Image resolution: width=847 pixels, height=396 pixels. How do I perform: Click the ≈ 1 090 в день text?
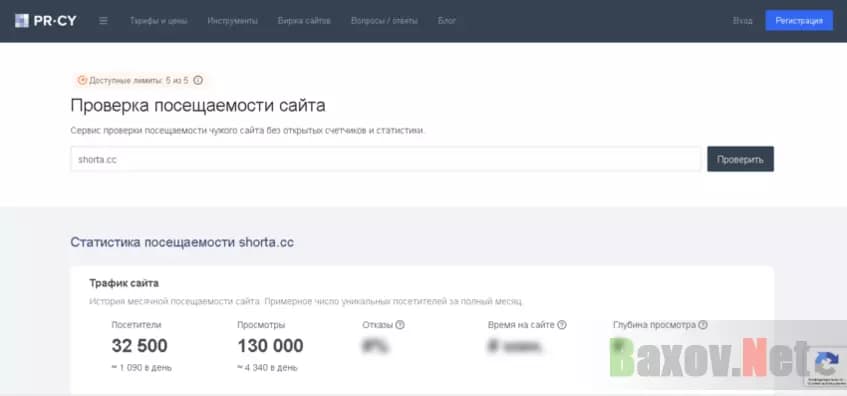point(142,367)
